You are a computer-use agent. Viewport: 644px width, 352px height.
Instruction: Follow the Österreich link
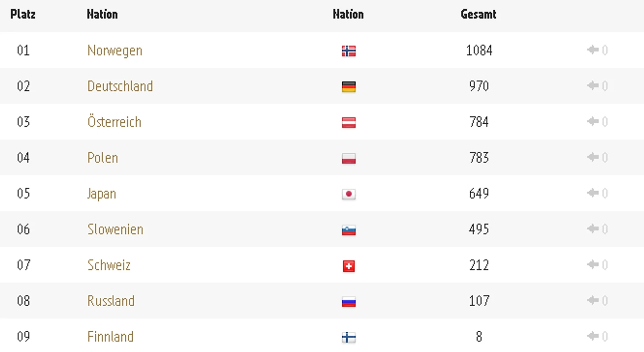tap(114, 122)
